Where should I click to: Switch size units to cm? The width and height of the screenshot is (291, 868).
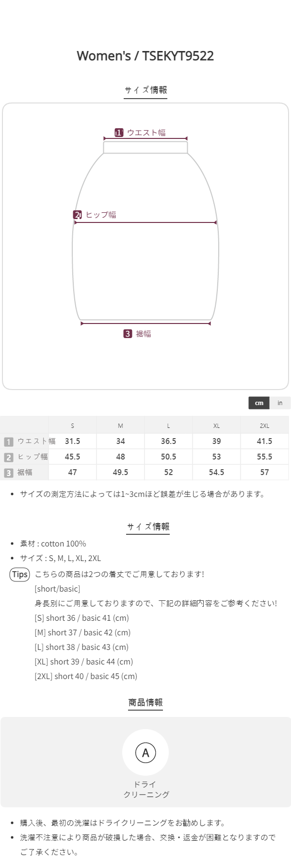[259, 403]
